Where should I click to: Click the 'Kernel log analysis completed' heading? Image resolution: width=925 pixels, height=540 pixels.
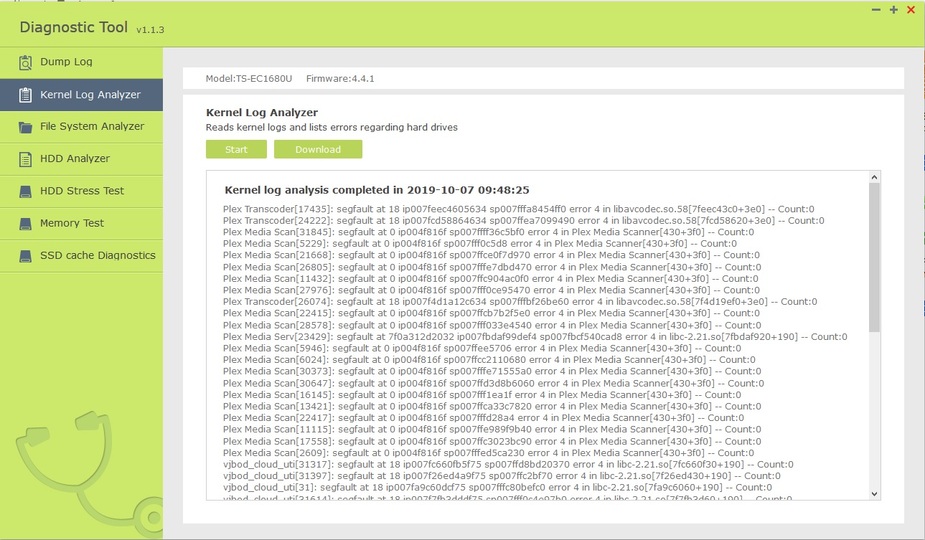coord(377,190)
